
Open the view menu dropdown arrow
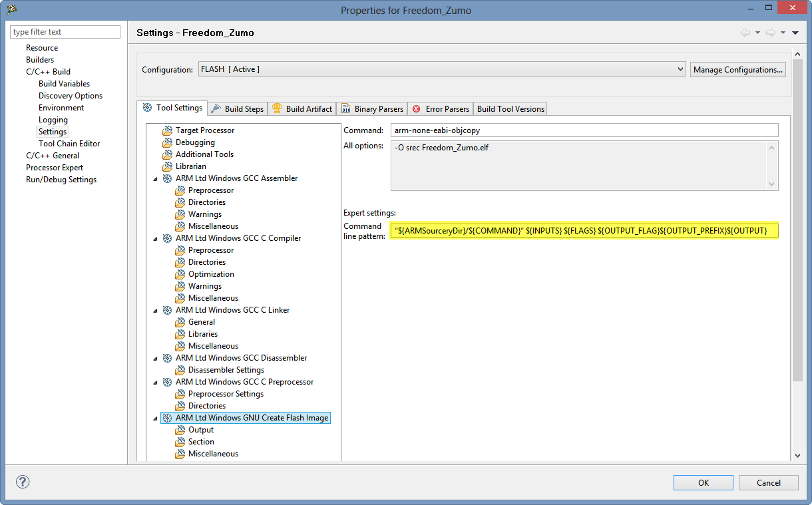[x=795, y=33]
